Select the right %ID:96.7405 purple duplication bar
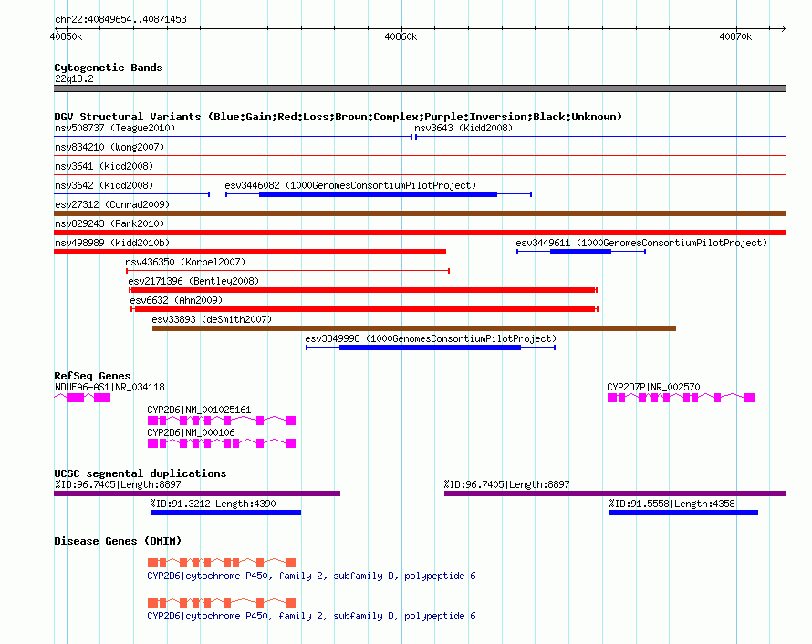 pos(615,493)
